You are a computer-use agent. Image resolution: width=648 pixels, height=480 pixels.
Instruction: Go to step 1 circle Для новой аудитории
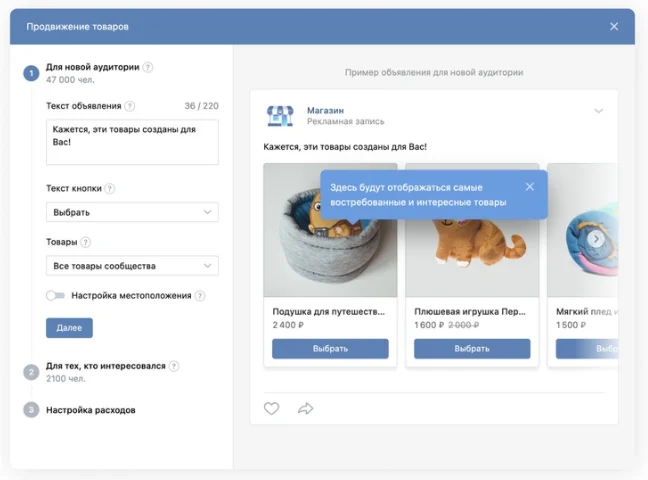click(x=31, y=73)
